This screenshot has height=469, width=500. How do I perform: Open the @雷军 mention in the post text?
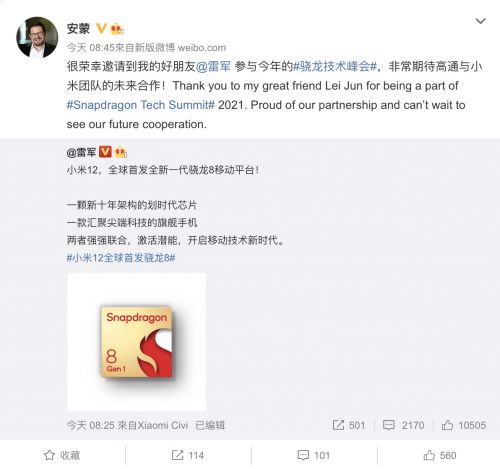tap(213, 66)
